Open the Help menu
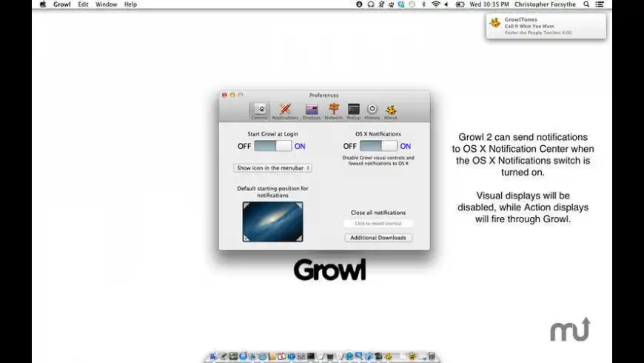The height and width of the screenshot is (363, 644). 130,4
